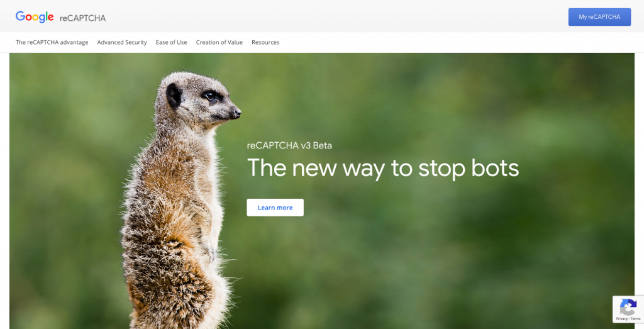Select the Ease of Use nav item
This screenshot has width=644, height=329.
171,42
